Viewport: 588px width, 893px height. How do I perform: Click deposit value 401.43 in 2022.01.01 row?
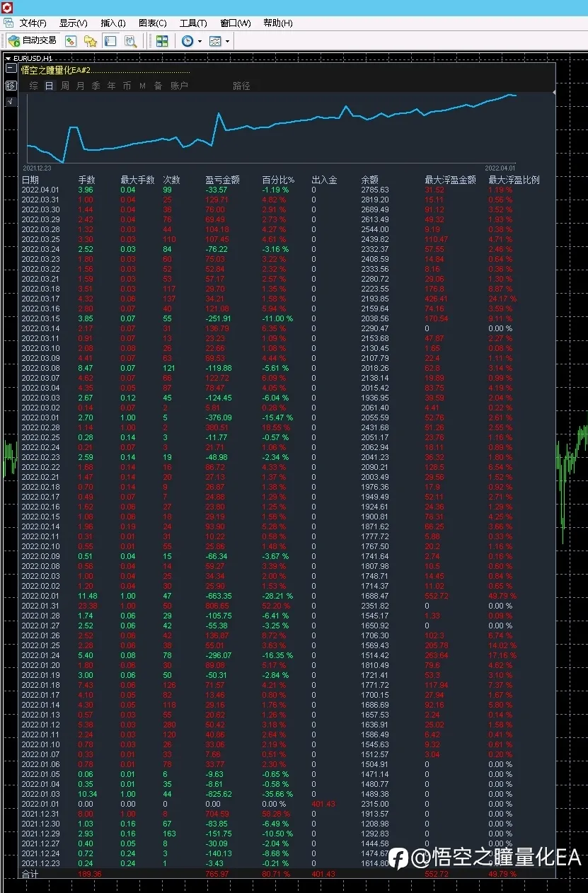[x=323, y=804]
